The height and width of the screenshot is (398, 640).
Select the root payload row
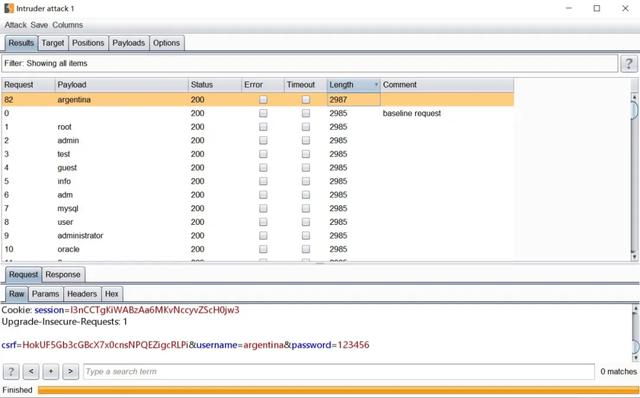tap(258, 127)
